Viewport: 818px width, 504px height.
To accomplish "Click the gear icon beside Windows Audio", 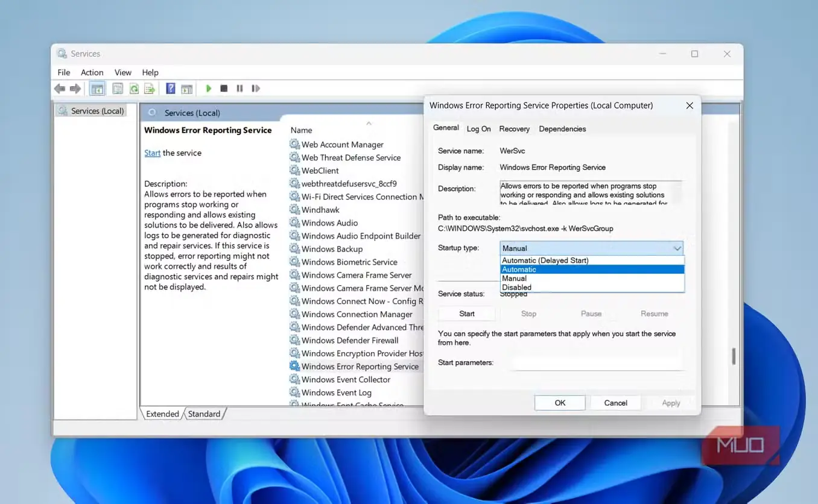I will pos(294,222).
